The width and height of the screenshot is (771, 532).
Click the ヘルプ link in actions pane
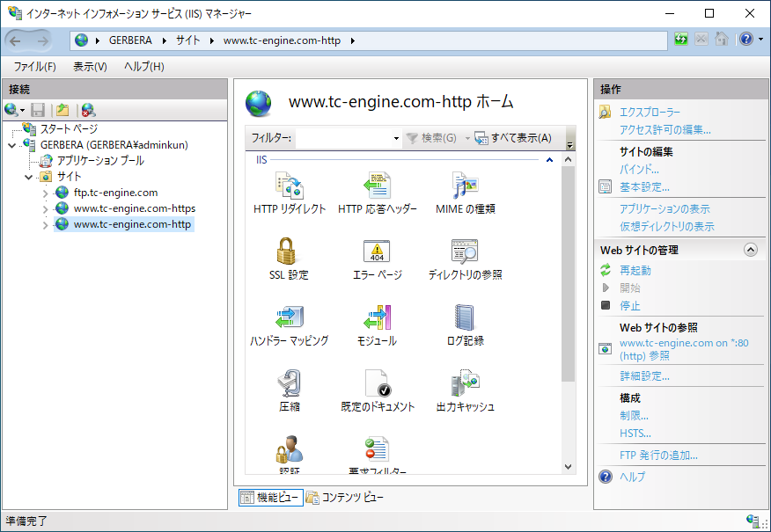click(x=632, y=477)
